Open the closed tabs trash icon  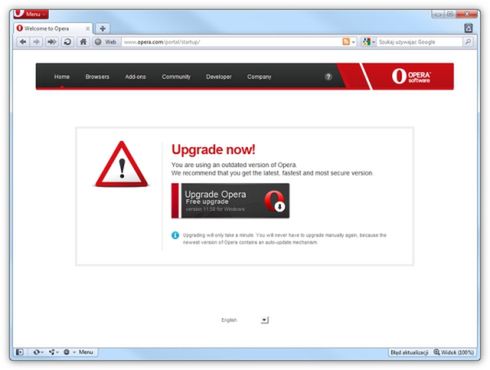pos(468,28)
